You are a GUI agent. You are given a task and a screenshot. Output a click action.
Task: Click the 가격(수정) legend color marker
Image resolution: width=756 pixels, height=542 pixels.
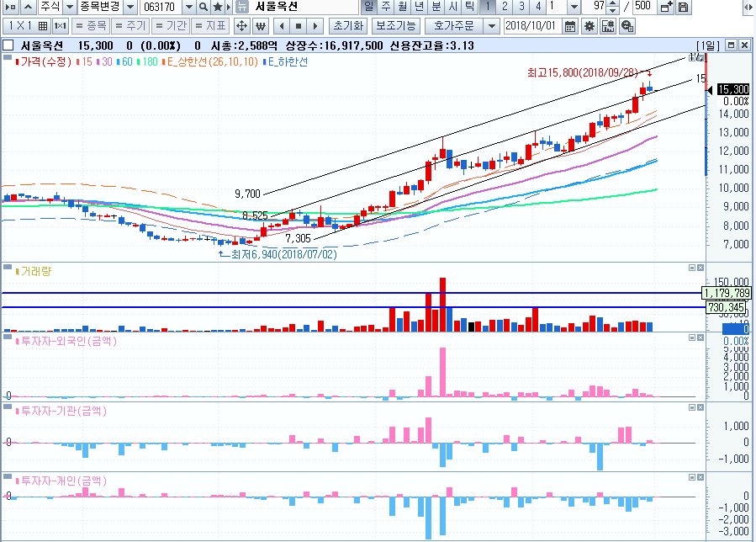click(18, 61)
